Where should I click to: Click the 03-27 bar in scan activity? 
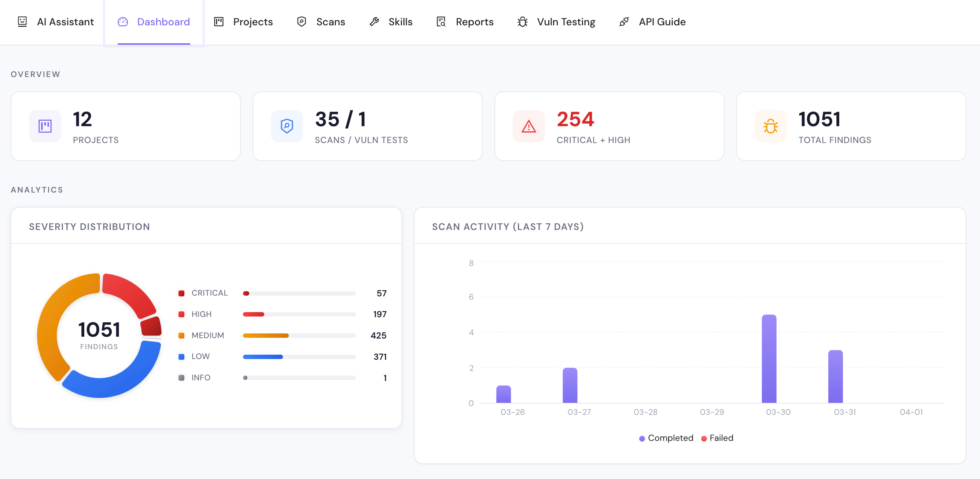point(570,385)
